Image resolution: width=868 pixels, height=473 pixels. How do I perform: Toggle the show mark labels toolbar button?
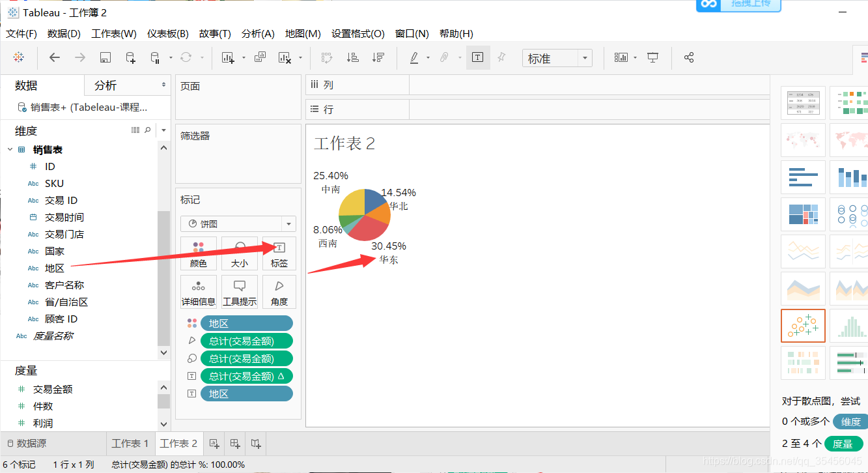click(478, 57)
